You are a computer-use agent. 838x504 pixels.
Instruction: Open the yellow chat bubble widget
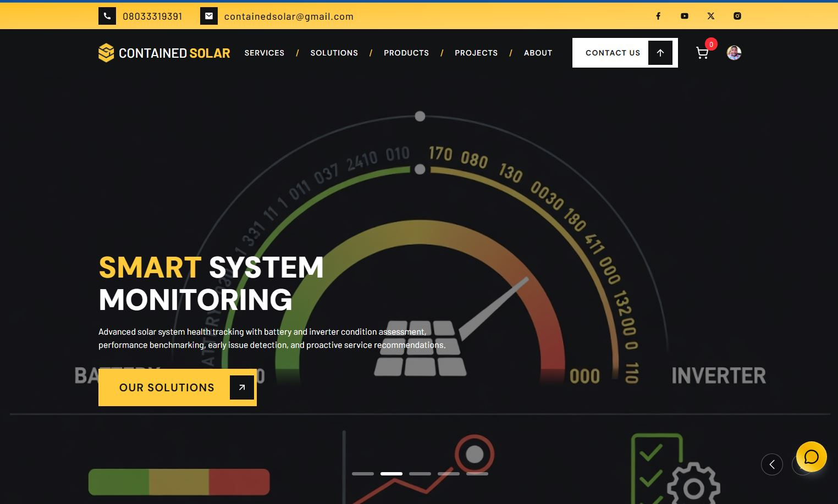click(x=811, y=457)
